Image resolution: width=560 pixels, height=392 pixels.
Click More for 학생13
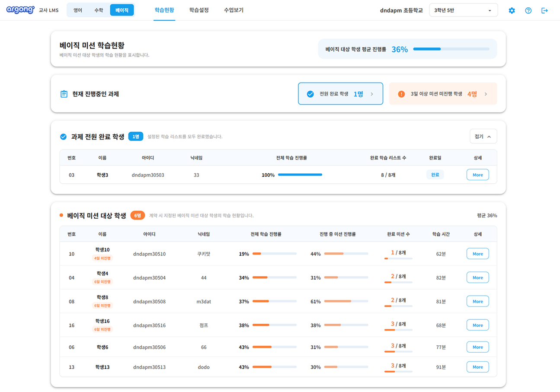coord(478,367)
